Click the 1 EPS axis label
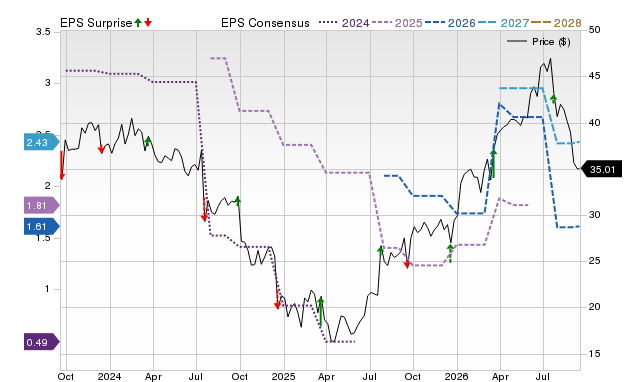 point(47,289)
